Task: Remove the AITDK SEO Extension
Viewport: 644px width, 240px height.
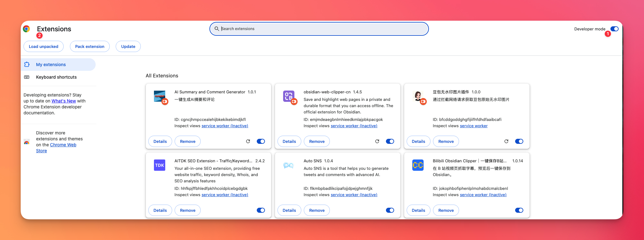Action: [188, 210]
